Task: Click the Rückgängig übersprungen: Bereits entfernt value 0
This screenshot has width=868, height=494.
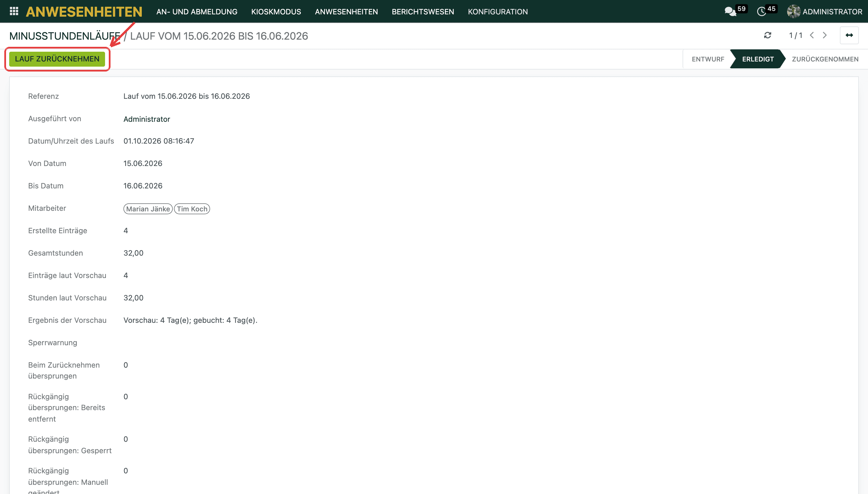Action: [x=125, y=396]
